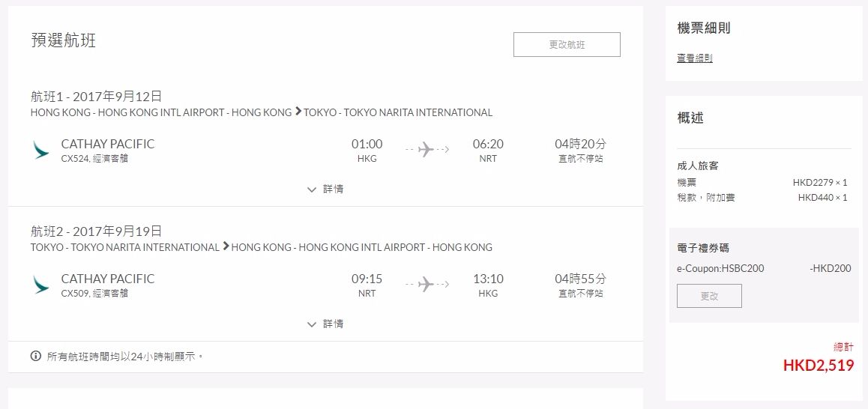Expand 詳情 details for flight CX509
This screenshot has width=868, height=409.
click(x=325, y=324)
